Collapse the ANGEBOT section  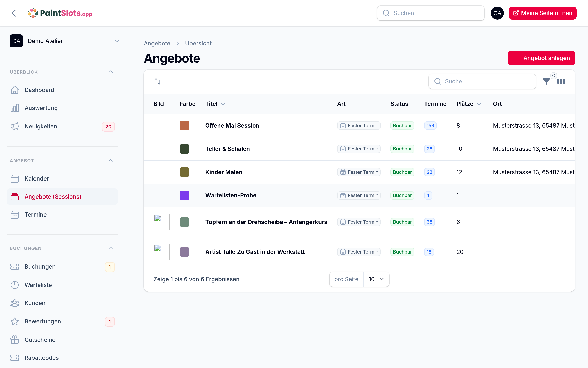click(x=110, y=161)
